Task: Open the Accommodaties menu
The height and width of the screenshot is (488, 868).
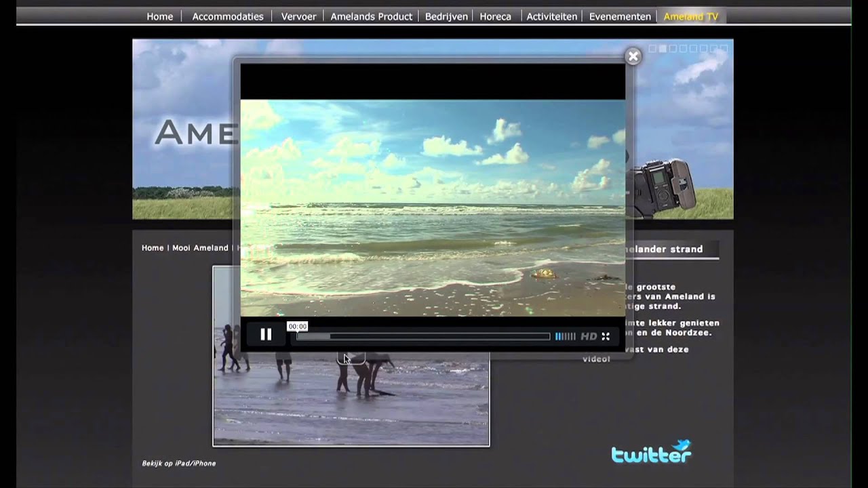Action: [x=228, y=16]
